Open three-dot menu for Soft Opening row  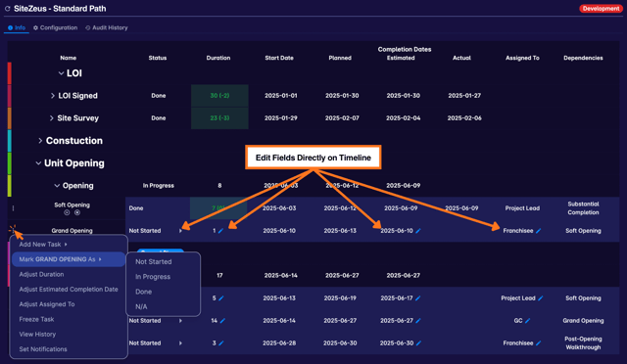tap(13, 208)
